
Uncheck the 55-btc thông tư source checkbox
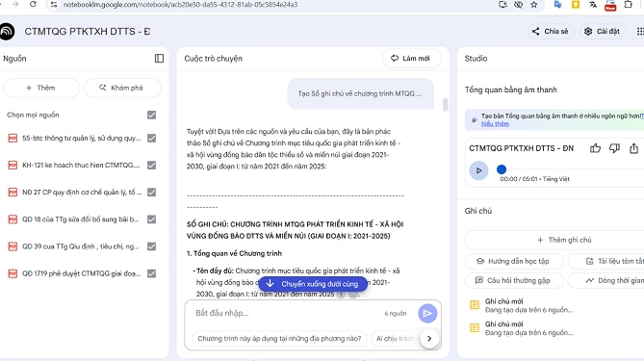coord(151,138)
